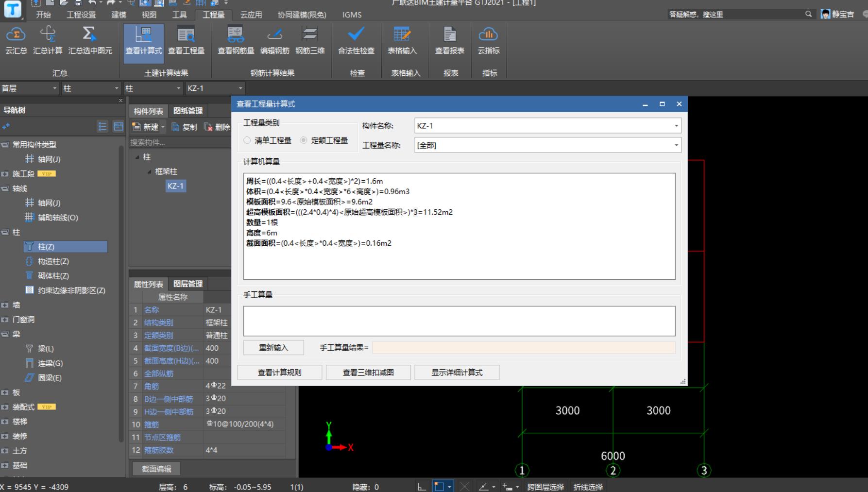Expand the 门窗洞 category

coord(5,320)
